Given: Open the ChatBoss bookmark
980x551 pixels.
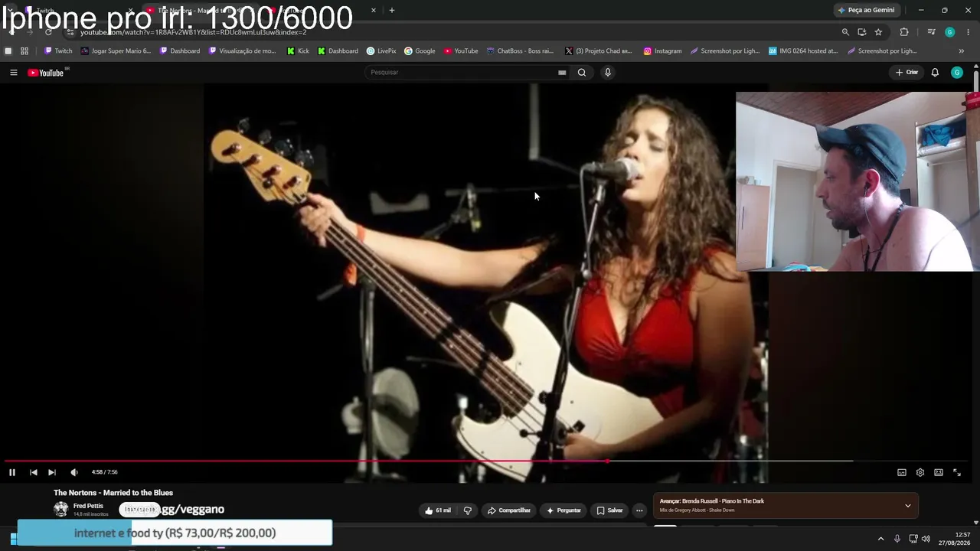Looking at the screenshot, I should pos(520,51).
